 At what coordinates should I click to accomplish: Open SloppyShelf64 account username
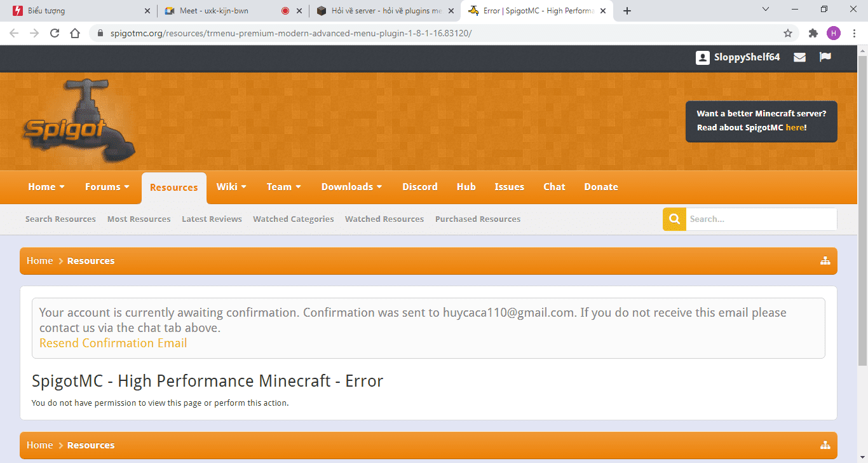point(747,57)
